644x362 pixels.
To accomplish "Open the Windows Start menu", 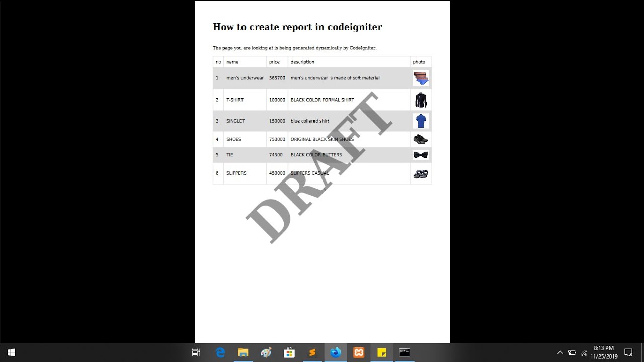I will 11,352.
